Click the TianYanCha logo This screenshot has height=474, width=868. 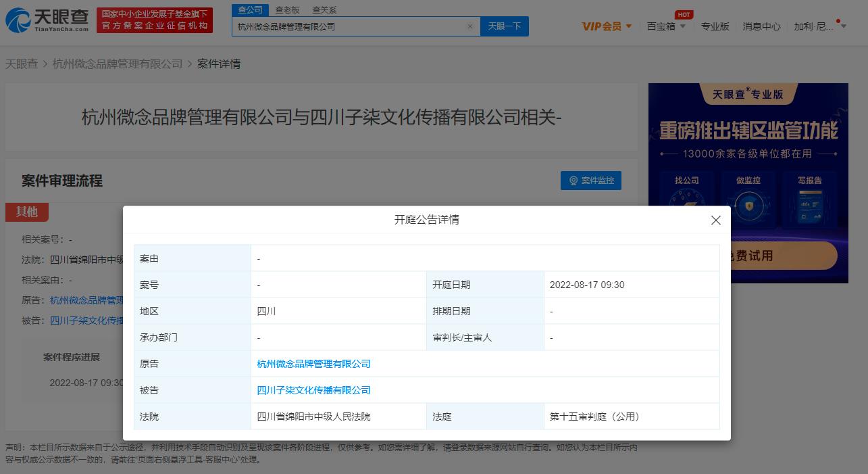point(47,21)
